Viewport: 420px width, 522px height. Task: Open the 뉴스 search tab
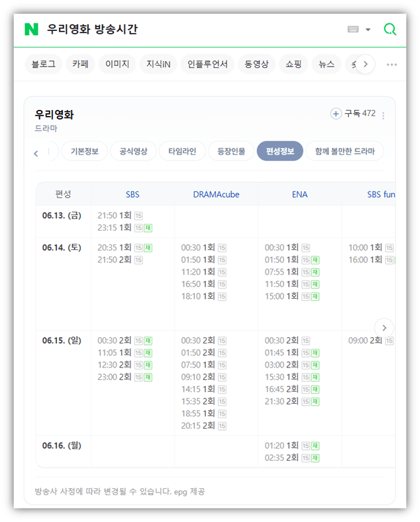pos(326,65)
